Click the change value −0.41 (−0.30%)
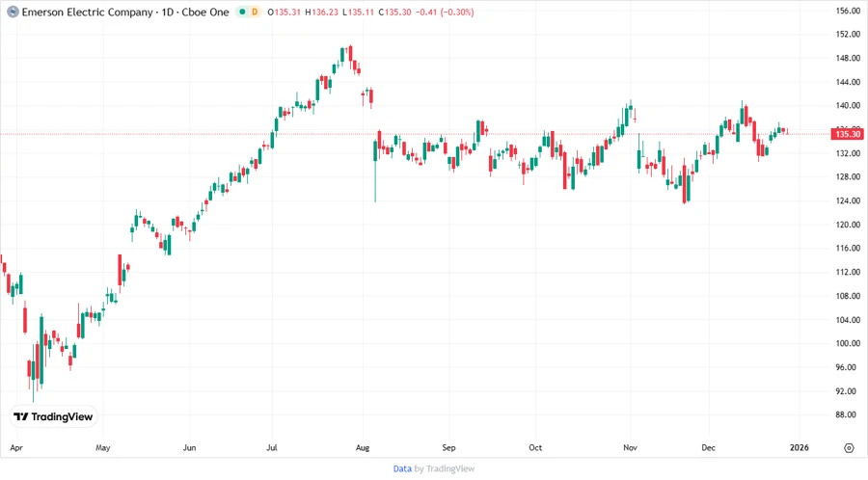This screenshot has width=868, height=480. [x=445, y=13]
